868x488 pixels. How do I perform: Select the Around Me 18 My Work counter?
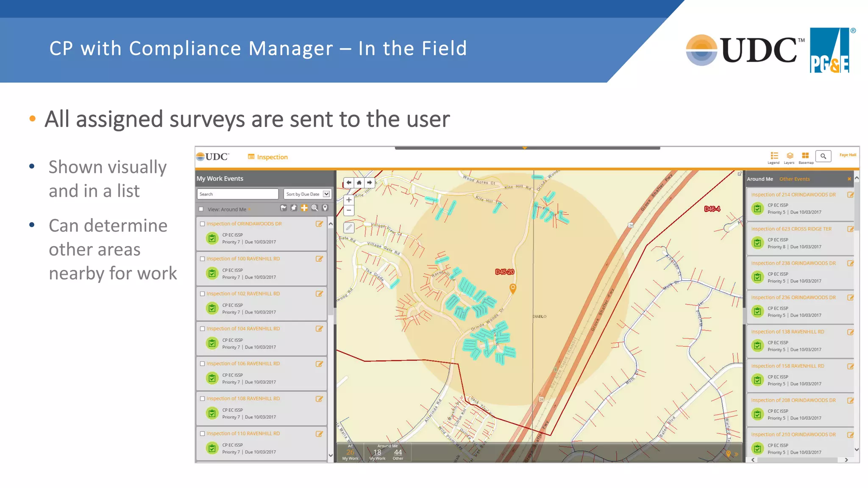pyautogui.click(x=377, y=452)
